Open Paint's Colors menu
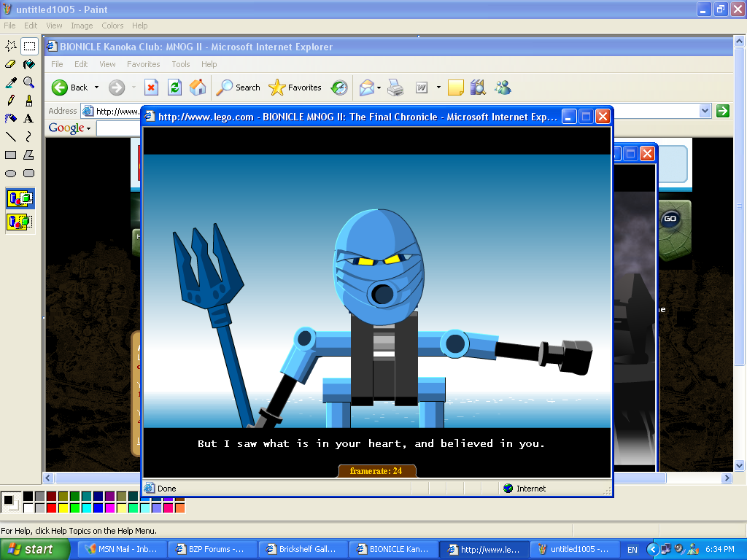 (x=112, y=26)
